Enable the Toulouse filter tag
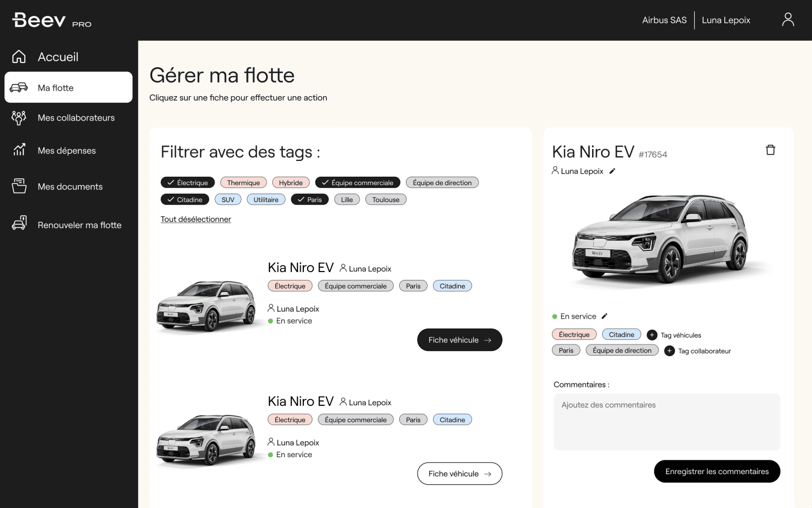Viewport: 812px width, 508px height. (385, 199)
